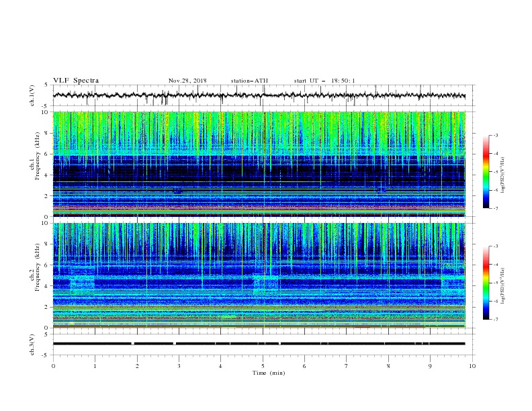Click the ch.1 color bar "log(PSD)(V²/Hz)" label
This screenshot has width=532, height=411.
point(502,175)
